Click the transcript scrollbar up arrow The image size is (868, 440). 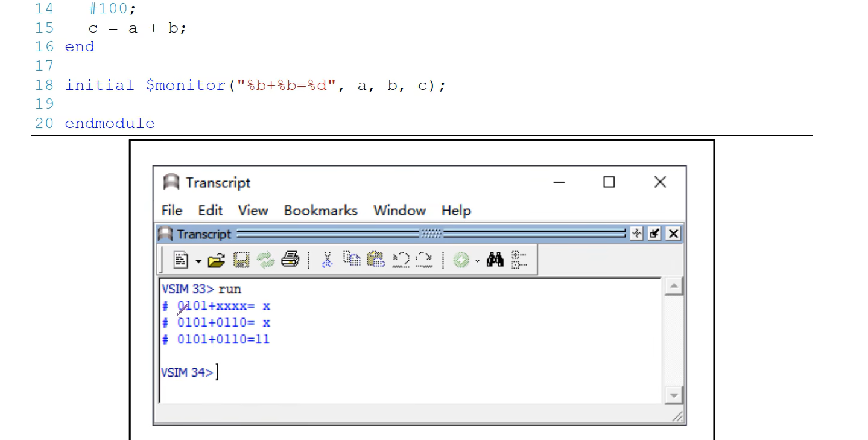click(674, 287)
